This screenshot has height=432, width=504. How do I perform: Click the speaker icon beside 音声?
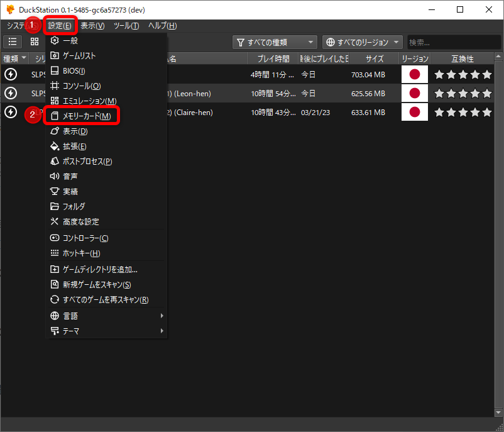[x=53, y=177]
